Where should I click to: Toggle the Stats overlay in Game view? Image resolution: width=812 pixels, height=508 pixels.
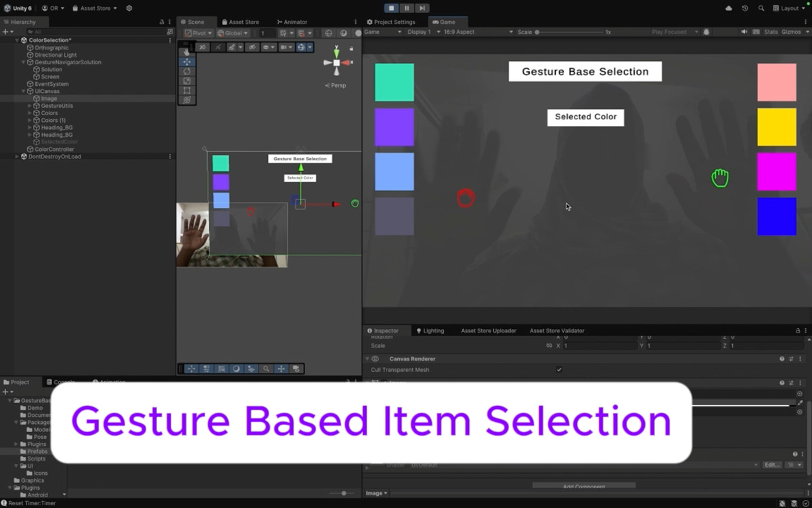click(771, 32)
